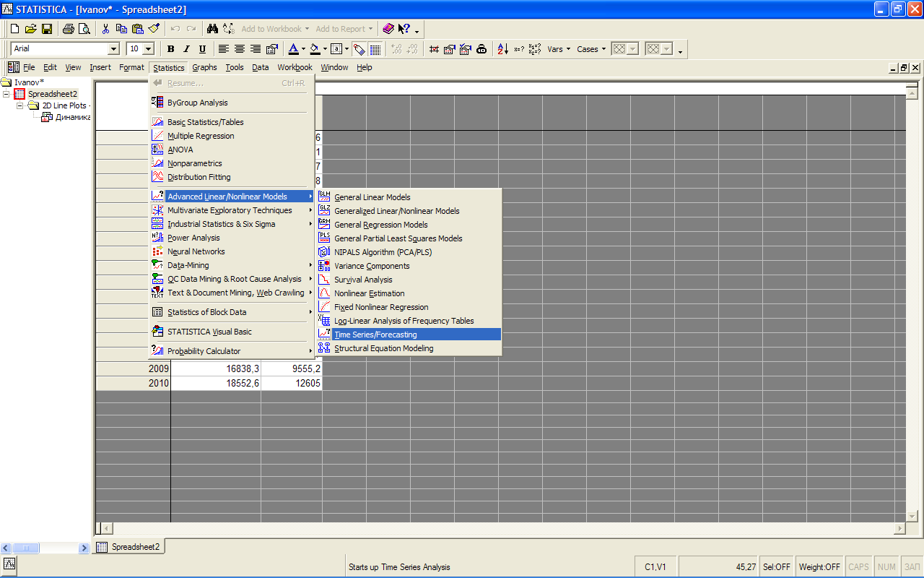924x578 pixels.
Task: Choose Basic Statistics/Tables
Action: coord(232,122)
